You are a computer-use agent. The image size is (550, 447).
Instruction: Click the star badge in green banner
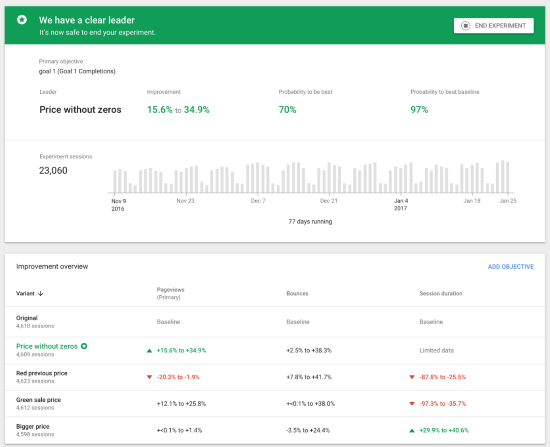(22, 20)
